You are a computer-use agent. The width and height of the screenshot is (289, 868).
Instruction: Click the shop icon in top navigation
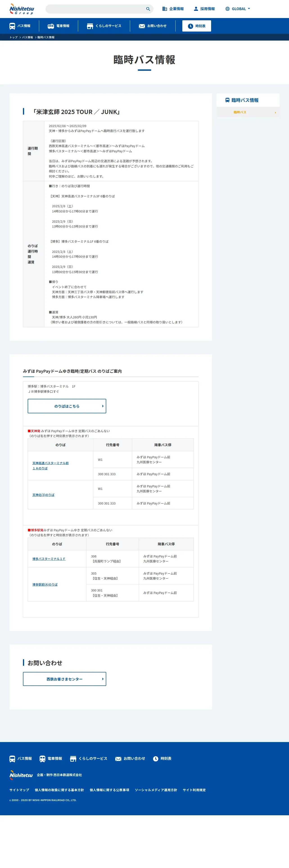tap(90, 26)
